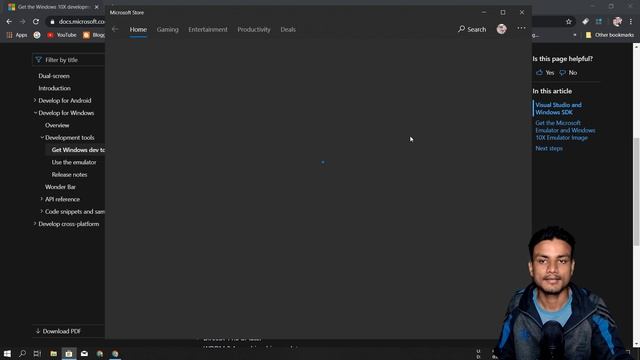Open Use the emulator page

tap(74, 162)
